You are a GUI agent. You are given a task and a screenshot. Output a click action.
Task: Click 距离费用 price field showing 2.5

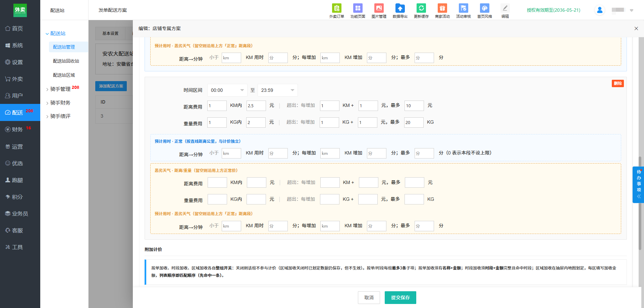click(x=256, y=106)
